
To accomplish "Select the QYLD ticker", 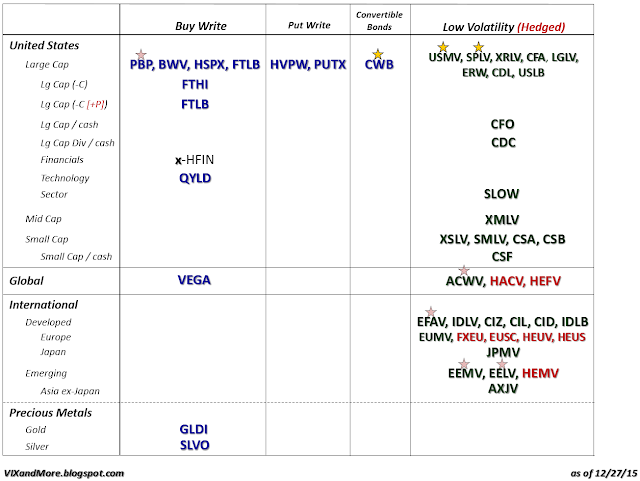I will [195, 178].
